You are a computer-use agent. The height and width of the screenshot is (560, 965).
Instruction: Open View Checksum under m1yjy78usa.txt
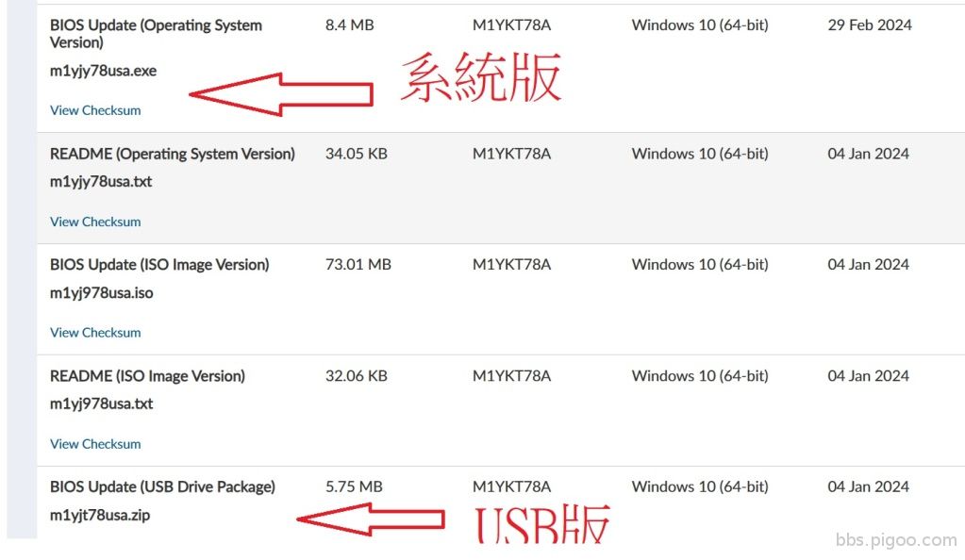[x=95, y=222]
